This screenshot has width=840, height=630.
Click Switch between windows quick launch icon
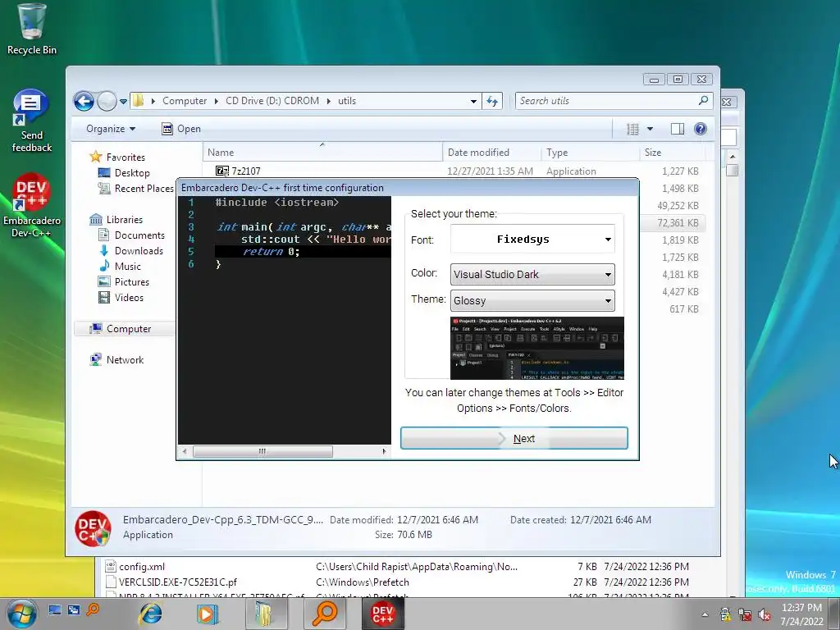coord(73,609)
